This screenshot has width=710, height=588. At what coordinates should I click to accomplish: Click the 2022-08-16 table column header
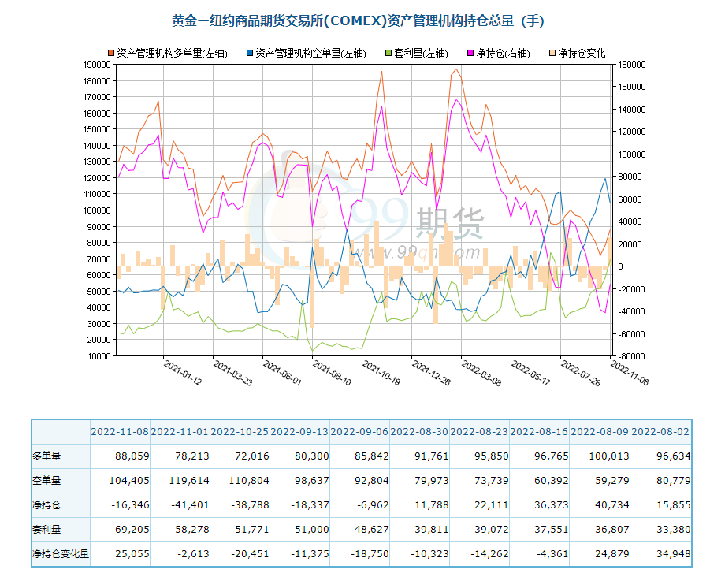coord(539,432)
